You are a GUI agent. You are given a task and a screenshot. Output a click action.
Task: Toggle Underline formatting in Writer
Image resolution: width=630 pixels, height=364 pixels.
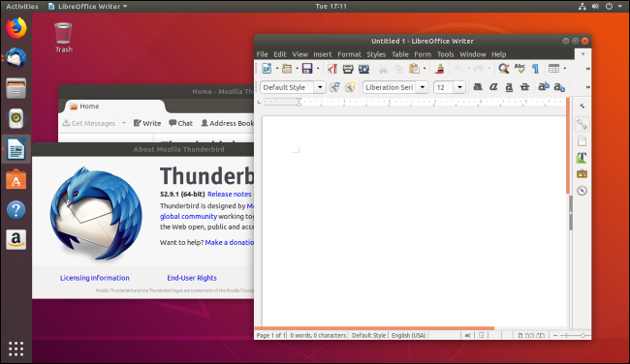click(509, 87)
